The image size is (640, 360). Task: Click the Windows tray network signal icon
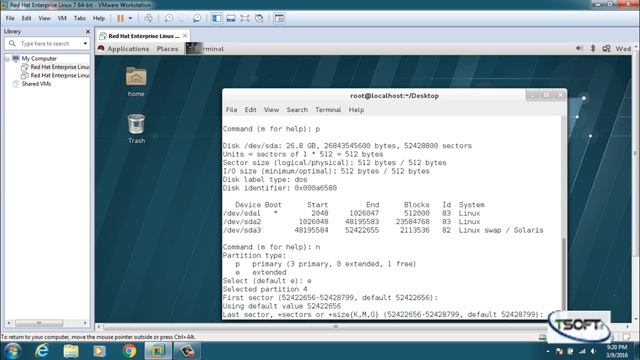pyautogui.click(x=582, y=351)
